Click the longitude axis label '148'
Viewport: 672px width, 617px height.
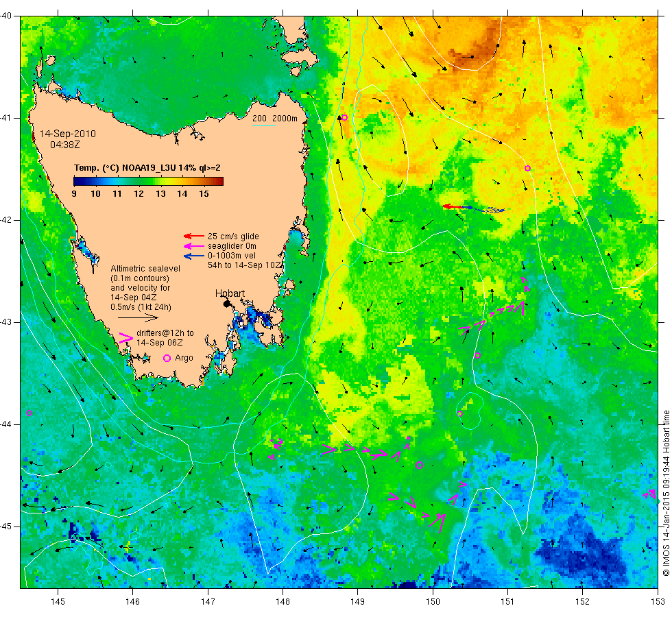(x=283, y=602)
